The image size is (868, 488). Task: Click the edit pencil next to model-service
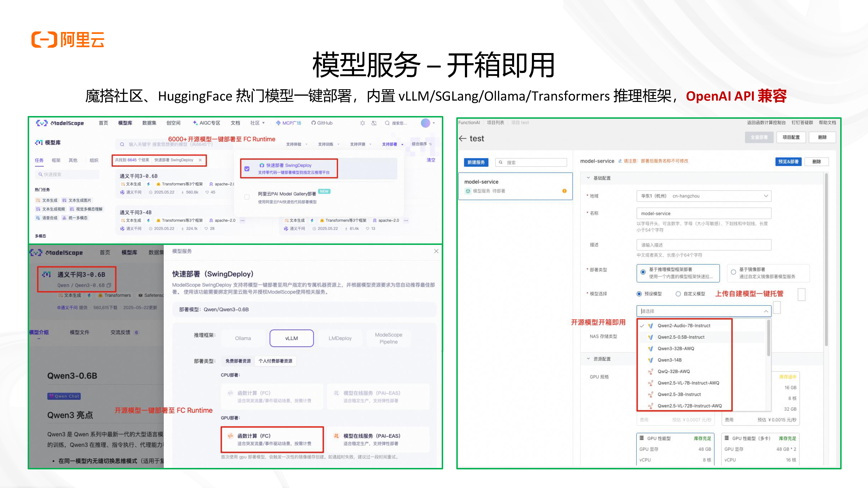[x=620, y=161]
